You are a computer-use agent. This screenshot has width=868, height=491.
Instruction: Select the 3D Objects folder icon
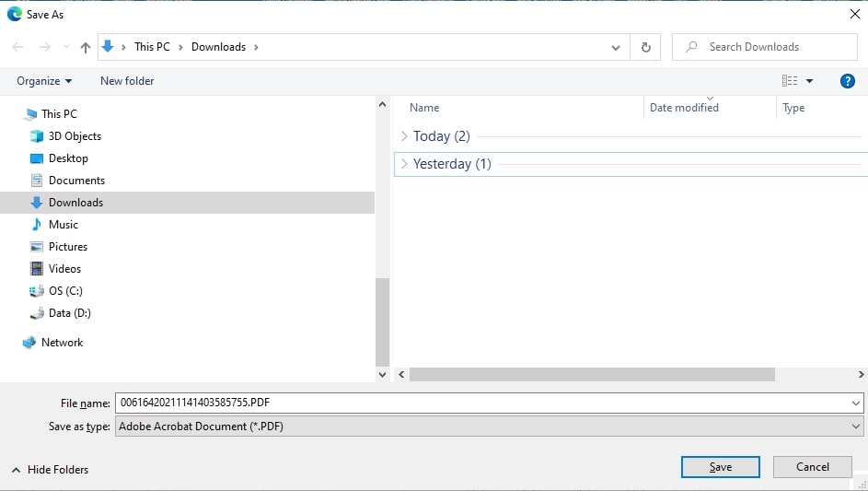tap(37, 136)
